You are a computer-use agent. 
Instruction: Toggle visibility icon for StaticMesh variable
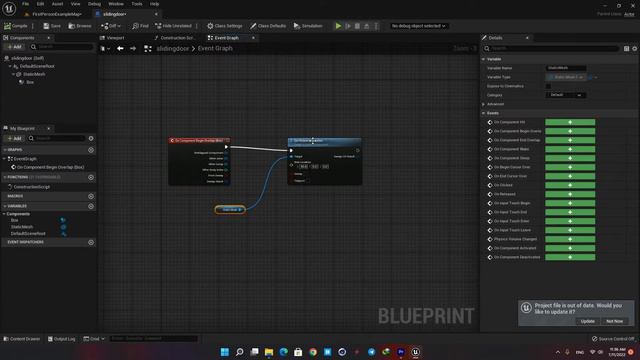[63, 227]
